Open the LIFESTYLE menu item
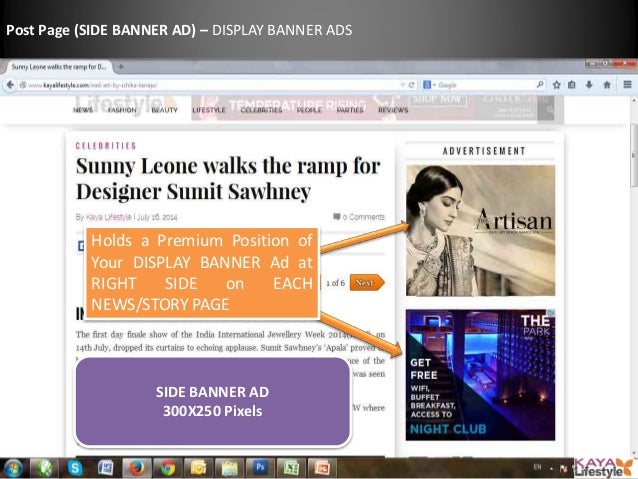Viewport: 638px width, 479px height. 209,110
